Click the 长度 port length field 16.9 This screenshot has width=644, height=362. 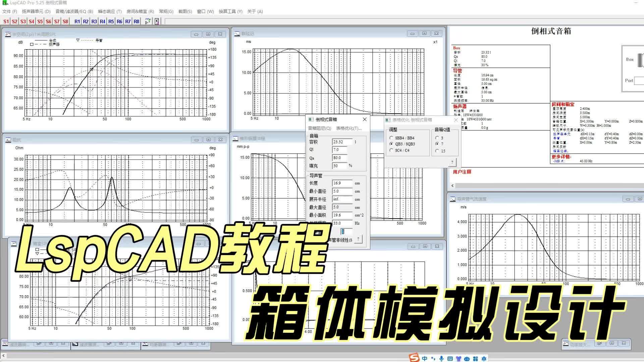click(x=342, y=183)
